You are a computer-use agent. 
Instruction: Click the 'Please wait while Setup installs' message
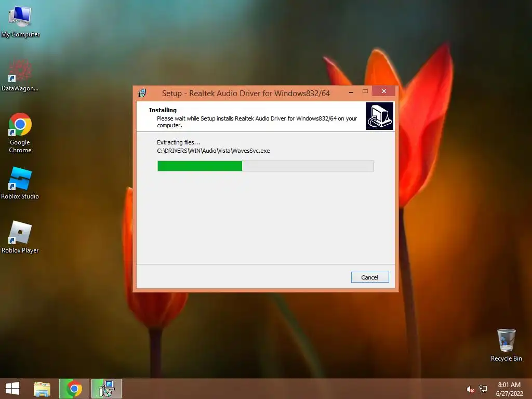pyautogui.click(x=257, y=122)
